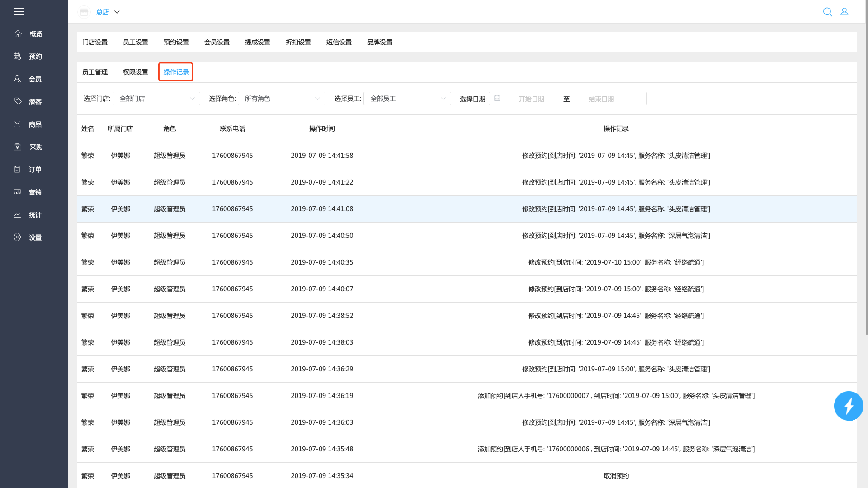This screenshot has width=868, height=488.
Task: Click the calendar icon in date field
Action: [x=497, y=98]
